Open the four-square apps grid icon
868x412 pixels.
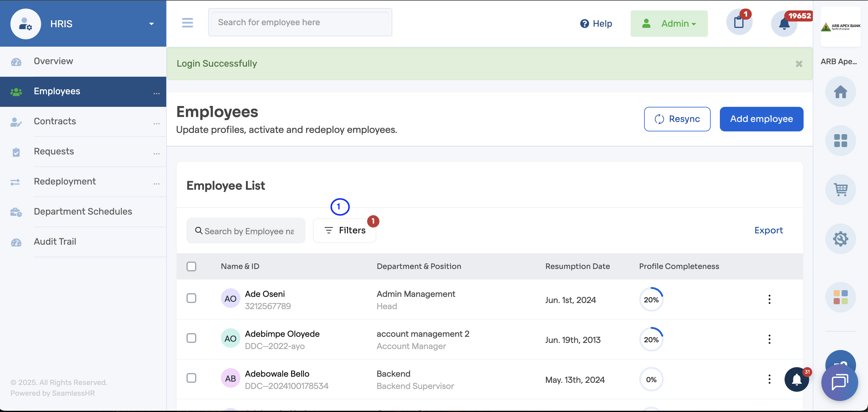(x=840, y=141)
